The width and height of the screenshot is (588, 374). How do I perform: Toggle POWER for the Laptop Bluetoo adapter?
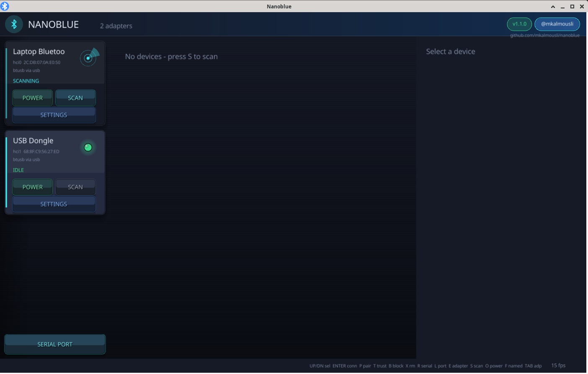click(x=33, y=98)
